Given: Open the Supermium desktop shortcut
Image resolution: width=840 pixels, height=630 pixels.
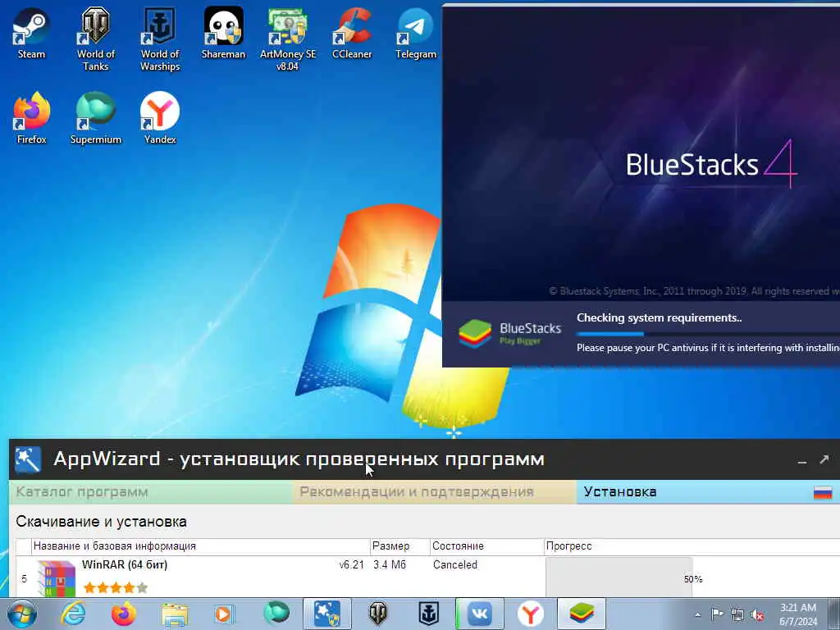Looking at the screenshot, I should 96,118.
